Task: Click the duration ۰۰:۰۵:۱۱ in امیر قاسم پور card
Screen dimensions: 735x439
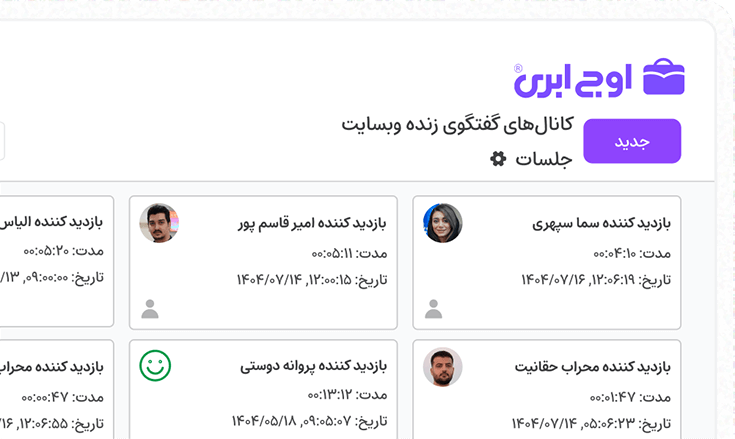Action: click(332, 254)
